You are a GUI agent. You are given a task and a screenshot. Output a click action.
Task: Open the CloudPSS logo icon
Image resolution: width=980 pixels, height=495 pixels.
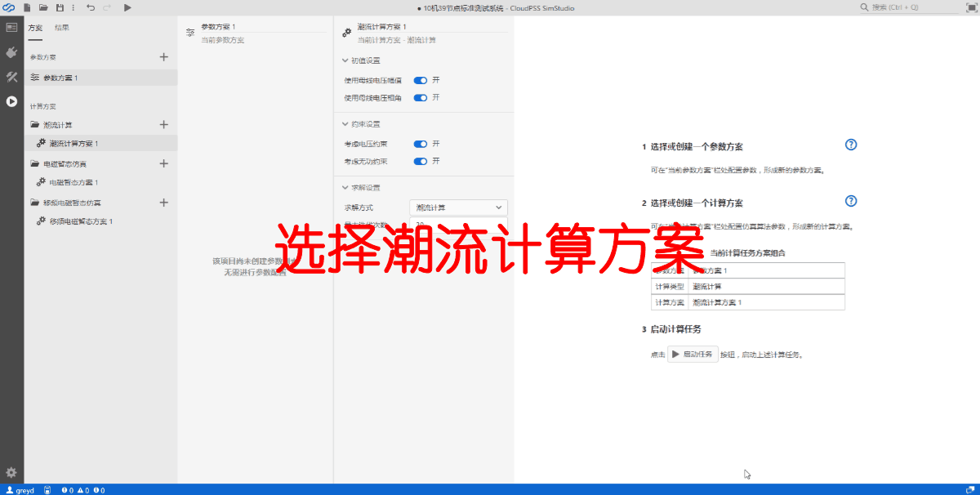tap(8, 7)
